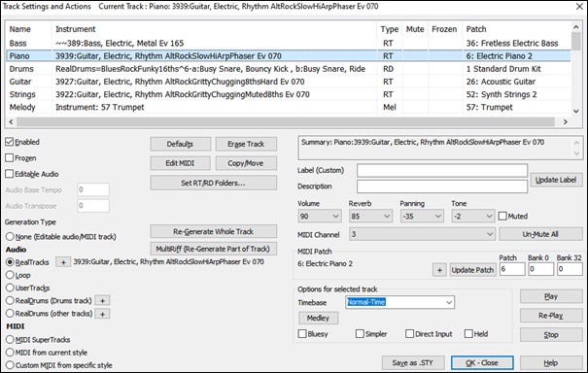The image size is (588, 373).
Task: Click the Un-Mute All button
Action: pyautogui.click(x=540, y=234)
